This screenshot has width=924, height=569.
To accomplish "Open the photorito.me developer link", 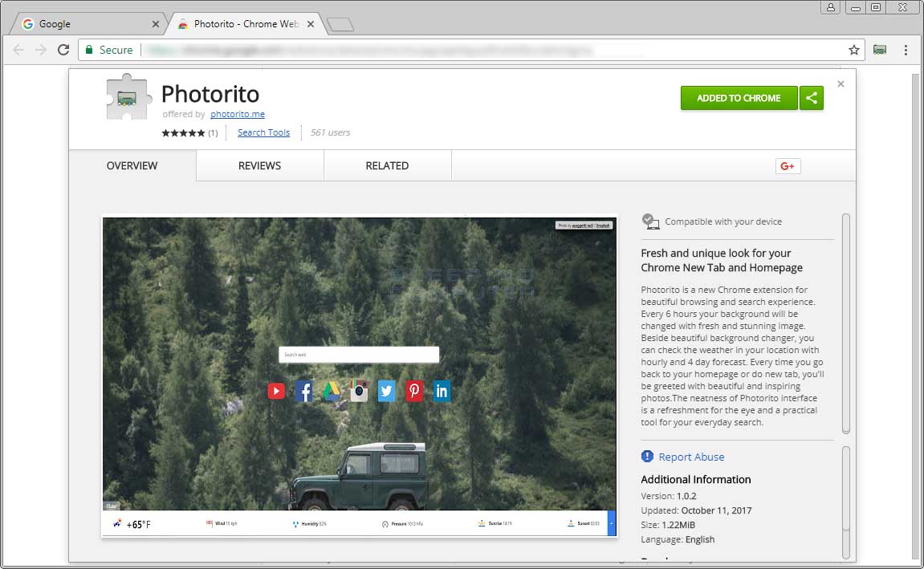I will pos(238,114).
